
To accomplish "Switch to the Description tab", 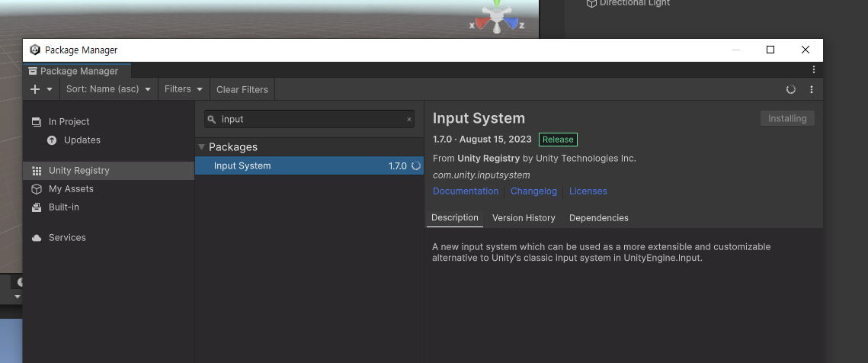I will coord(454,218).
